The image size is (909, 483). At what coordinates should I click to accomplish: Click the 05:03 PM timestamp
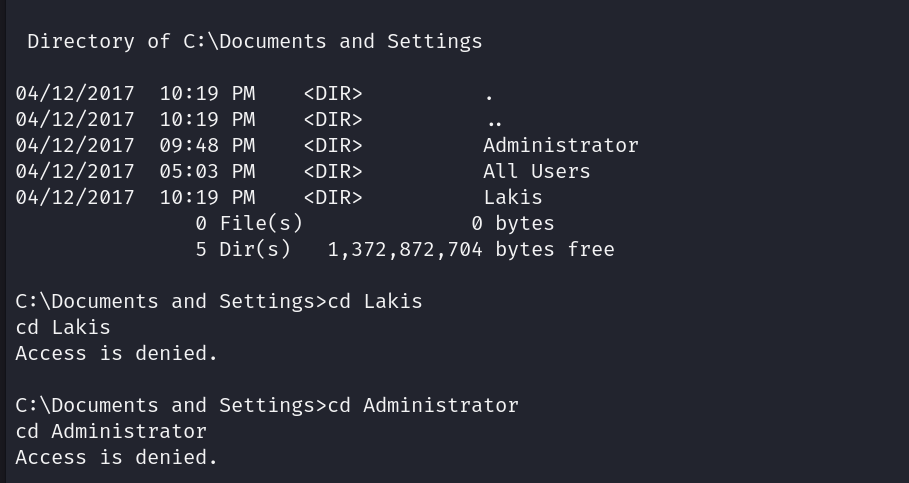click(207, 171)
